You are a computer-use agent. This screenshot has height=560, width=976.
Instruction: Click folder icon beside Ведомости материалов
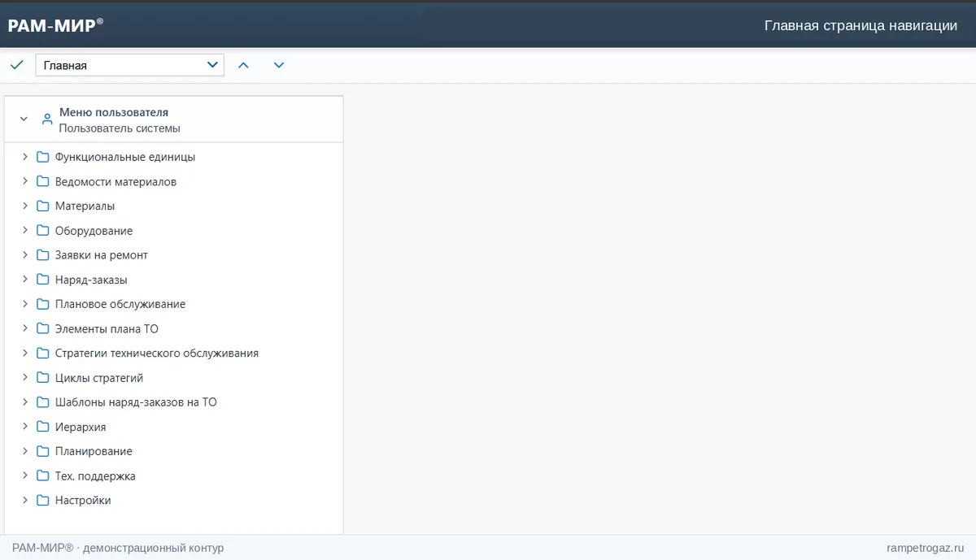pos(43,181)
